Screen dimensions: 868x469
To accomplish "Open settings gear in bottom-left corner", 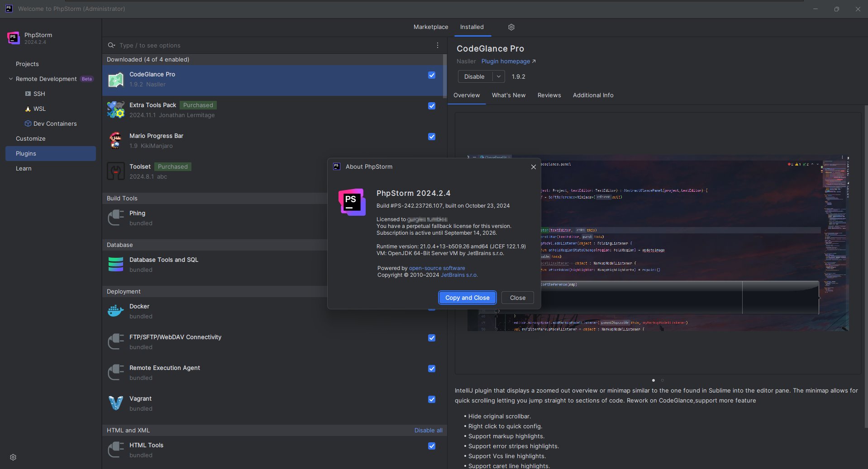I will [x=13, y=457].
